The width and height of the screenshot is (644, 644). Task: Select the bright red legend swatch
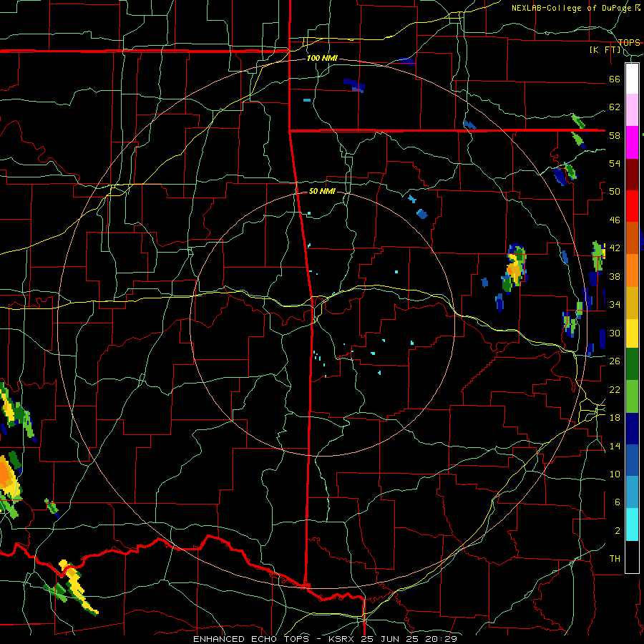point(632,206)
